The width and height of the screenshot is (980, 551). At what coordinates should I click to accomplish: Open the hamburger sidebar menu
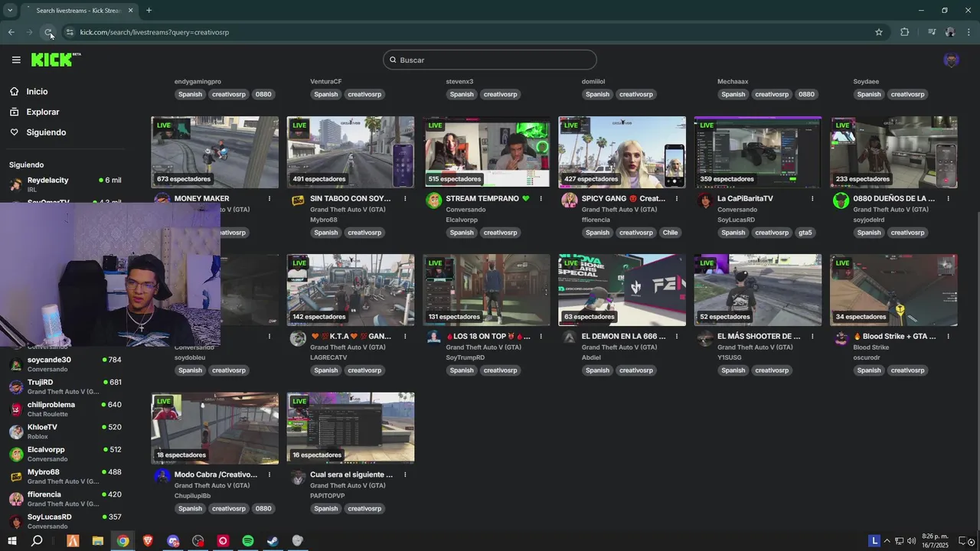(x=16, y=60)
